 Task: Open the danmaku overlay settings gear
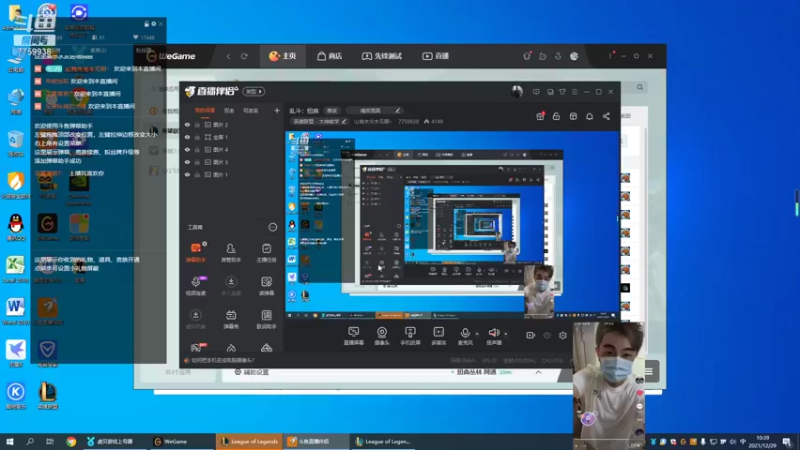pos(154,23)
